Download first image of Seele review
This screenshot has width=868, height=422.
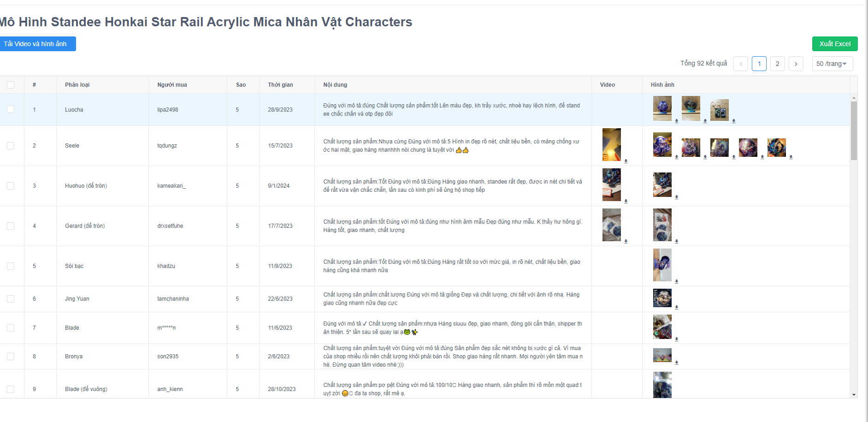coord(677,157)
